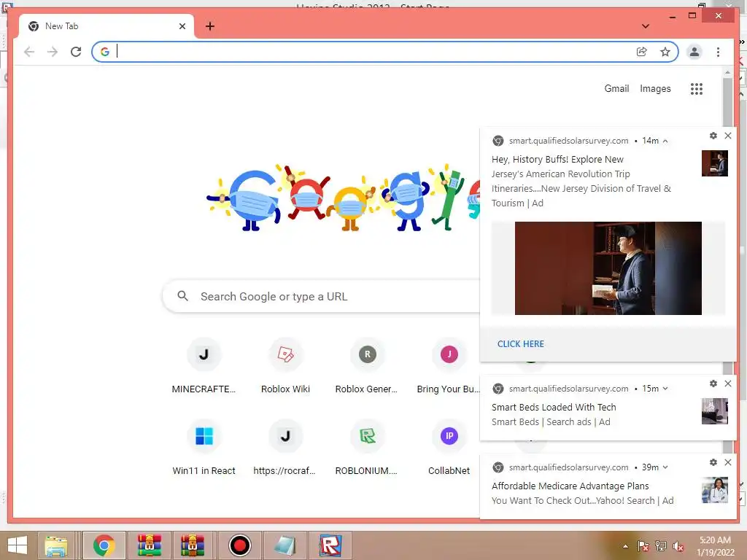Open the Windows Start button
This screenshot has height=560, width=747.
pyautogui.click(x=18, y=545)
